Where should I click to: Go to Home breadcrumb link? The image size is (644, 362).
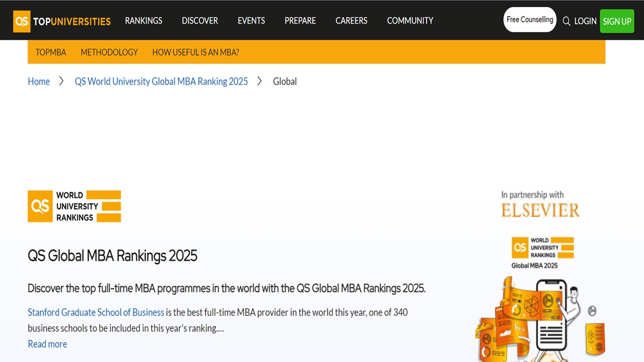[x=39, y=82]
